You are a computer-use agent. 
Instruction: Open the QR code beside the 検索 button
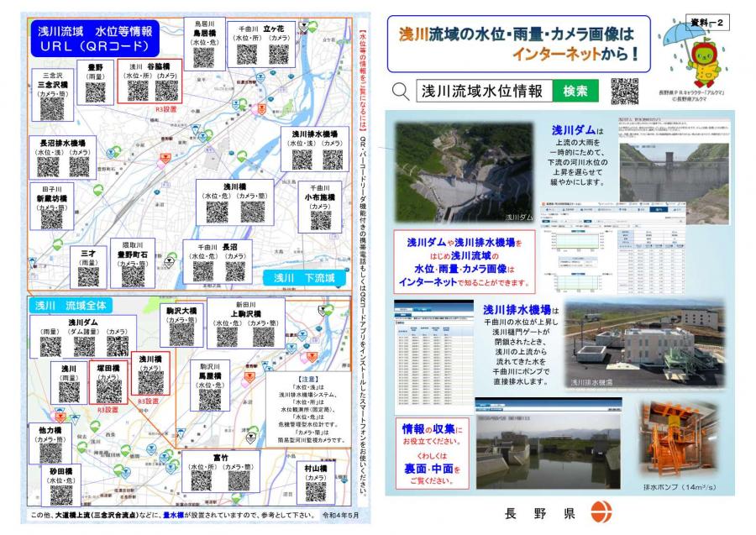(x=625, y=91)
